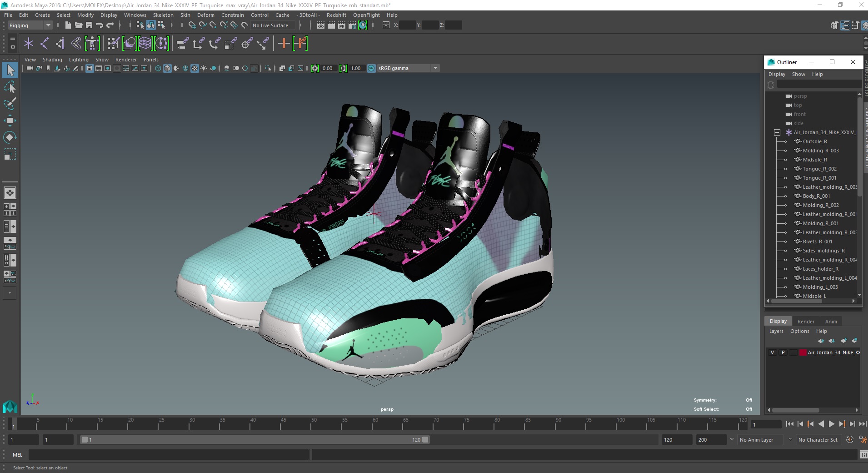Switch to the Anim layer tab
868x473 pixels.
(x=831, y=321)
